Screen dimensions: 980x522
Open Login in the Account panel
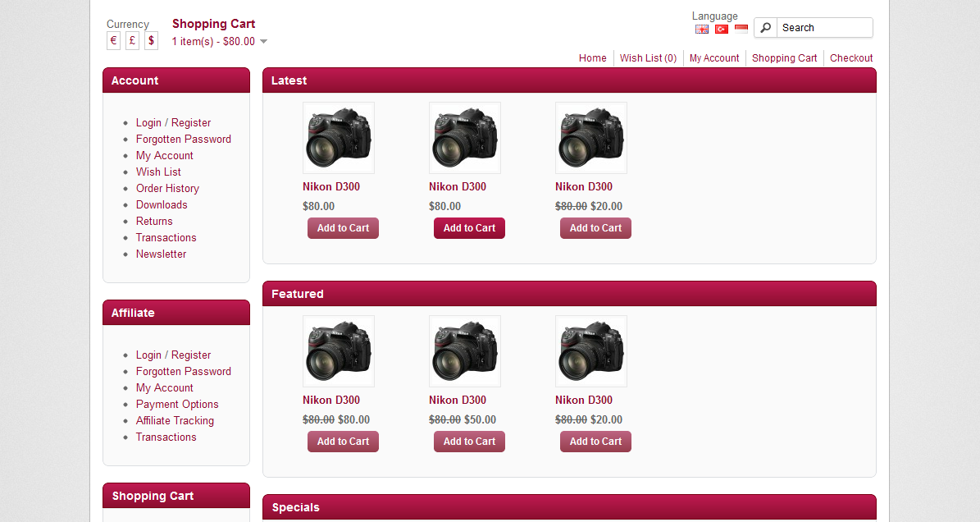(148, 123)
